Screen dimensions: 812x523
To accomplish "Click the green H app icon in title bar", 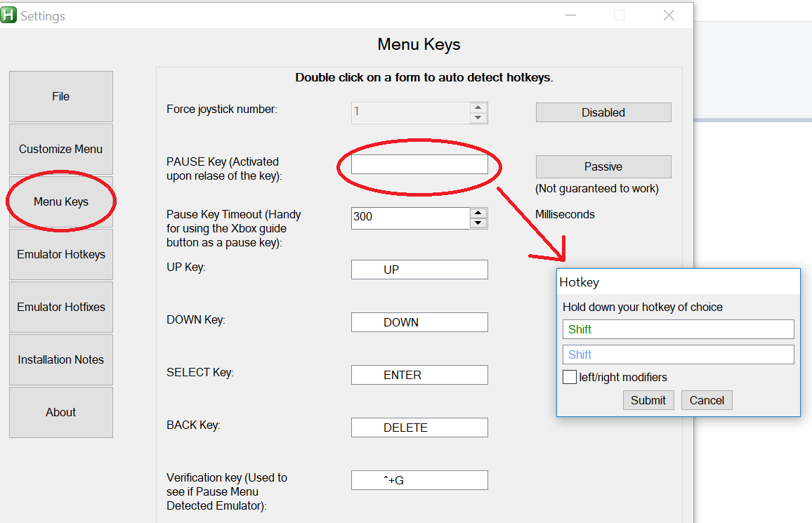I will 9,15.
